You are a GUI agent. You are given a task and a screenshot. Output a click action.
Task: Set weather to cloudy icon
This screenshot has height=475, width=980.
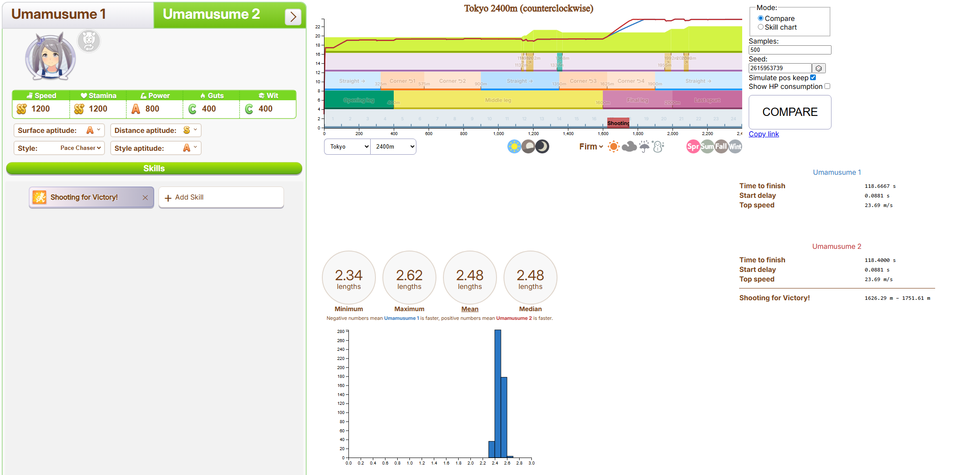pos(629,146)
